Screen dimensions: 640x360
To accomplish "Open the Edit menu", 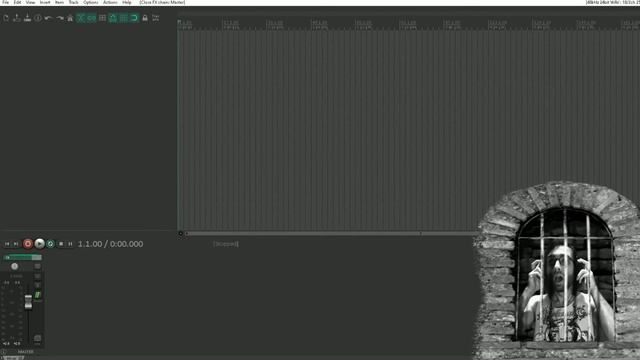I will point(18,2).
